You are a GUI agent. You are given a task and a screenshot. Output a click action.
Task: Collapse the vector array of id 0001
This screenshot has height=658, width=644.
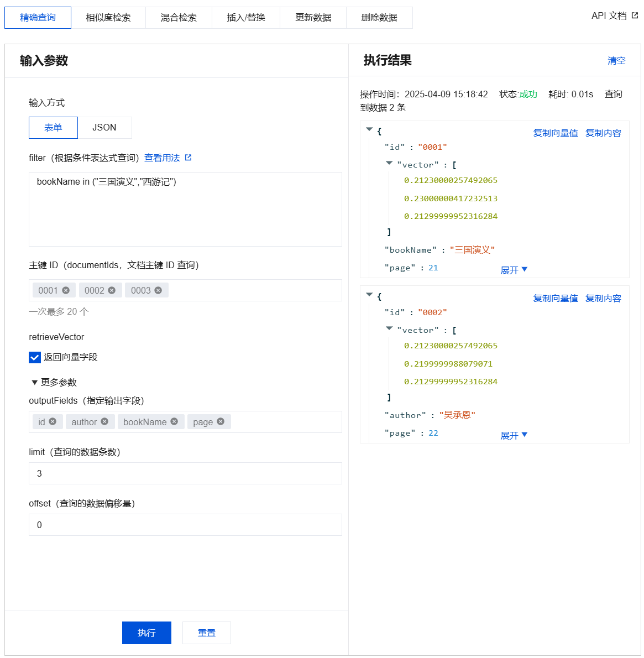pos(389,163)
